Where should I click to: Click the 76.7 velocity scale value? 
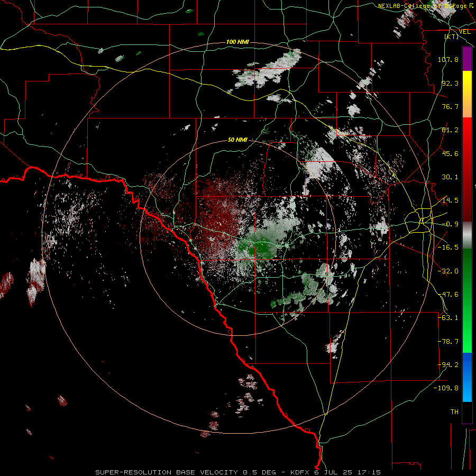point(450,106)
